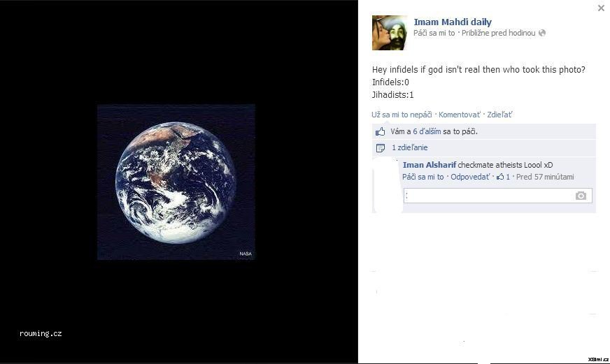Close the photo viewer
This screenshot has width=610, height=364.
[601, 8]
